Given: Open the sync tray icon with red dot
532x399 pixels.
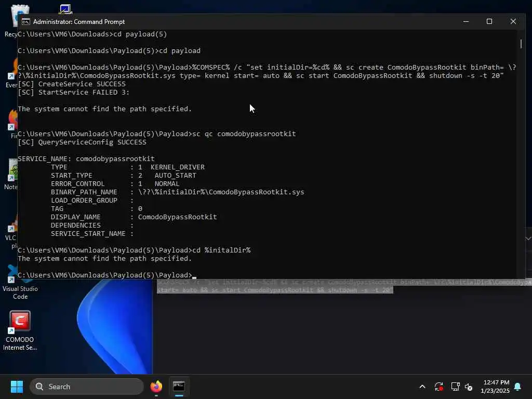Looking at the screenshot, I should [x=438, y=387].
